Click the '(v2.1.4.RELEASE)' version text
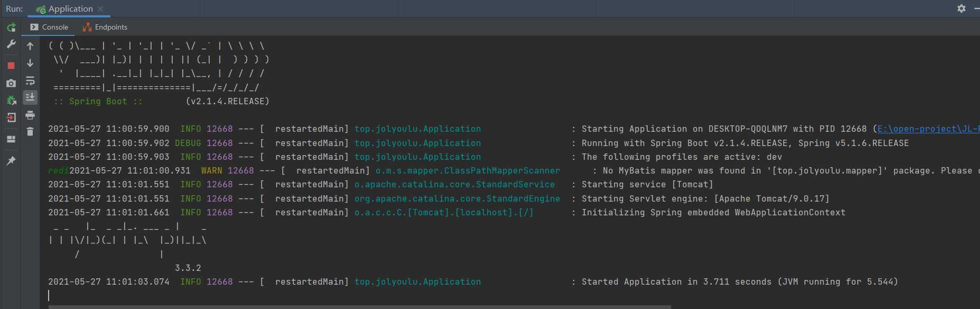The width and height of the screenshot is (980, 309). coord(228,102)
